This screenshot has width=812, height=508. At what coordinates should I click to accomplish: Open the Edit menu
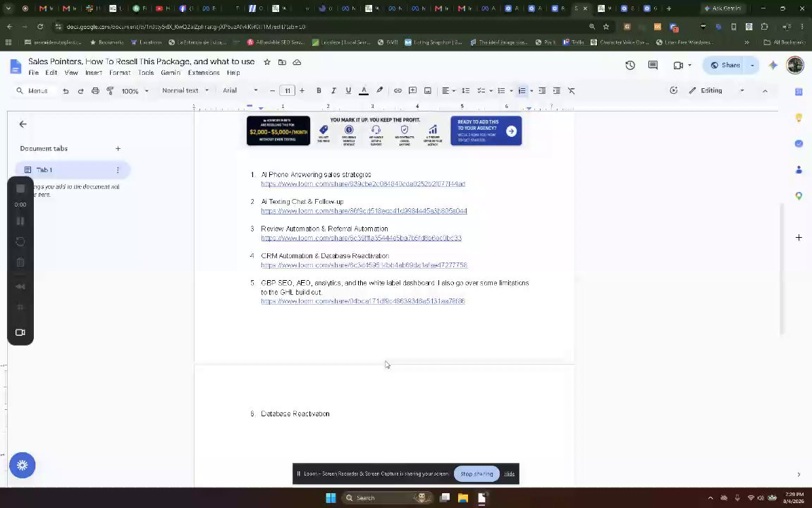pyautogui.click(x=51, y=73)
